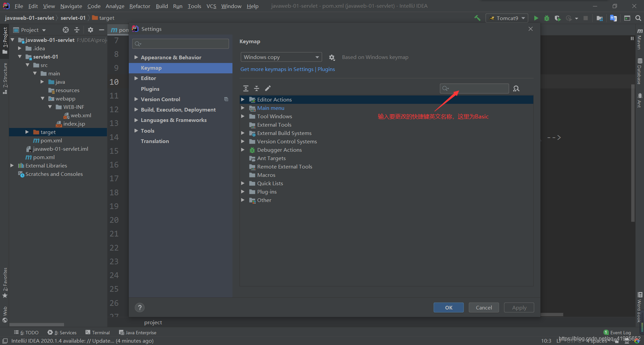Viewport: 644px width, 345px height.
Task: Open the Tomcat9 run configuration dropdown
Action: [x=507, y=18]
